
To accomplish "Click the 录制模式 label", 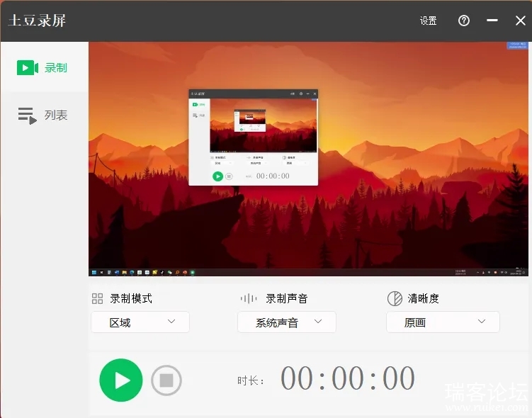I will pos(131,298).
